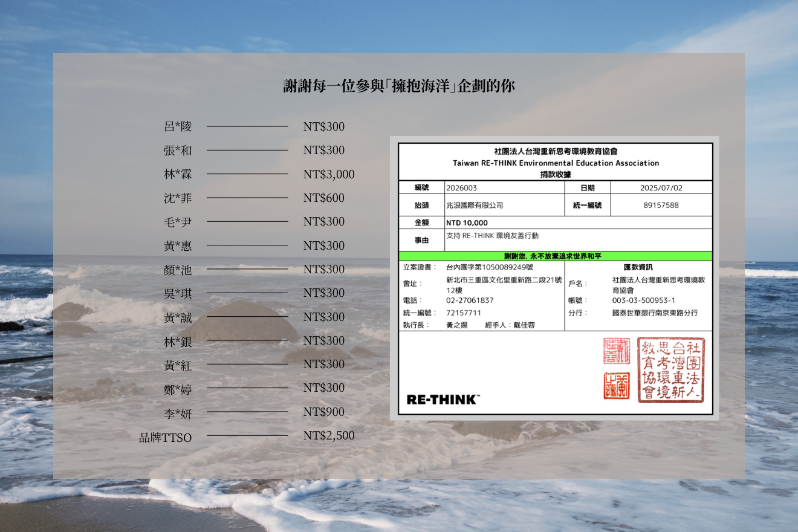The width and height of the screenshot is (798, 532).
Task: Select the receipt number 2026003
Action: [461, 188]
